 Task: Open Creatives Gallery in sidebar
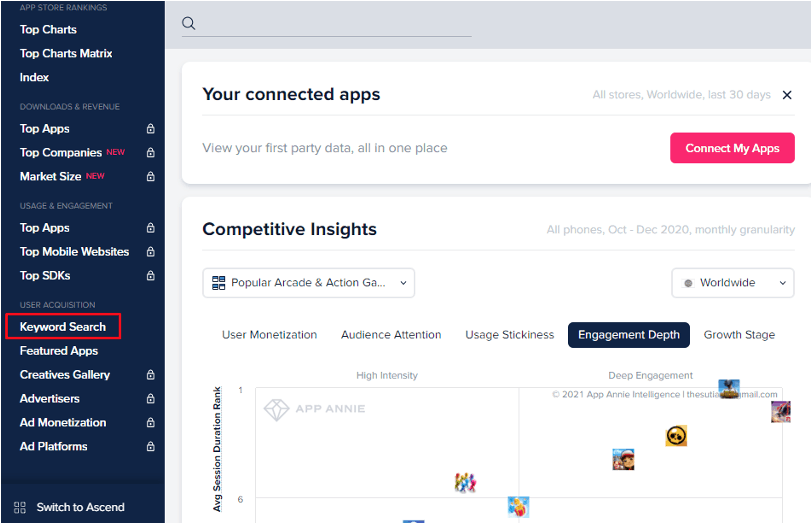click(65, 374)
